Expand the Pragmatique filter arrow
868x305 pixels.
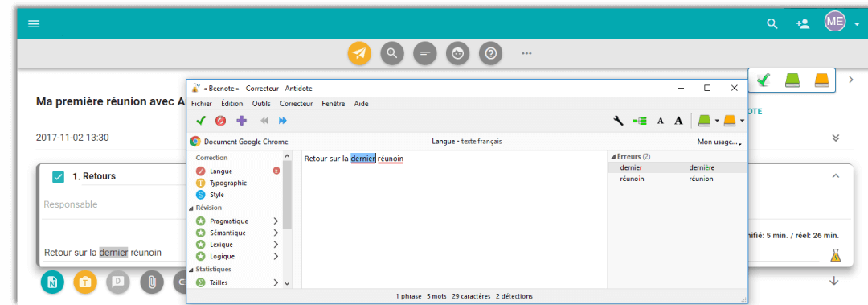pyautogui.click(x=276, y=221)
